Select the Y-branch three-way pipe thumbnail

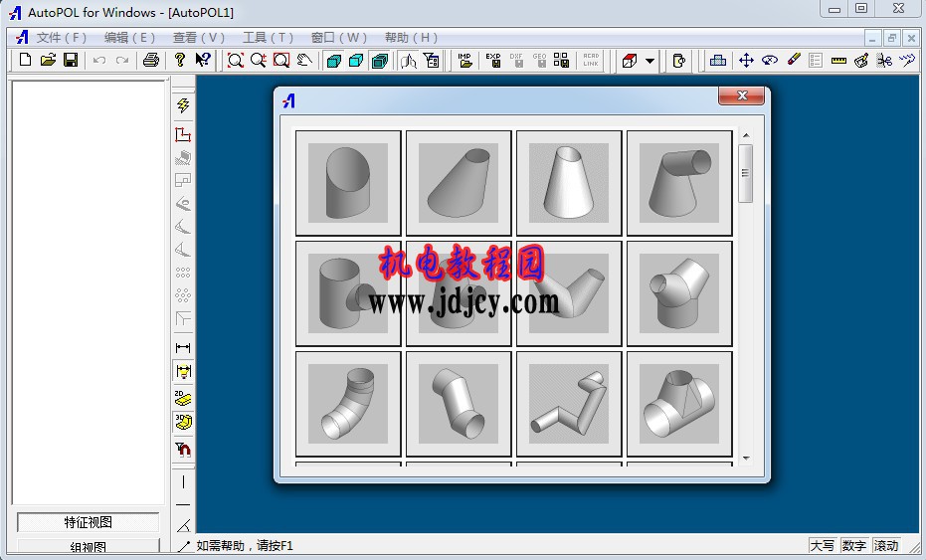click(679, 293)
